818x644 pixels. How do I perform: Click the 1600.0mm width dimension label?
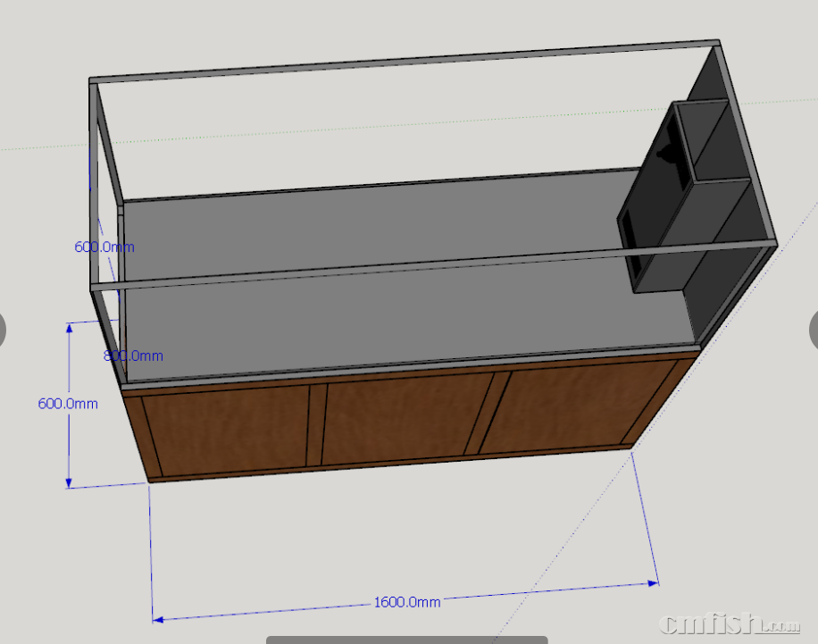click(x=406, y=602)
